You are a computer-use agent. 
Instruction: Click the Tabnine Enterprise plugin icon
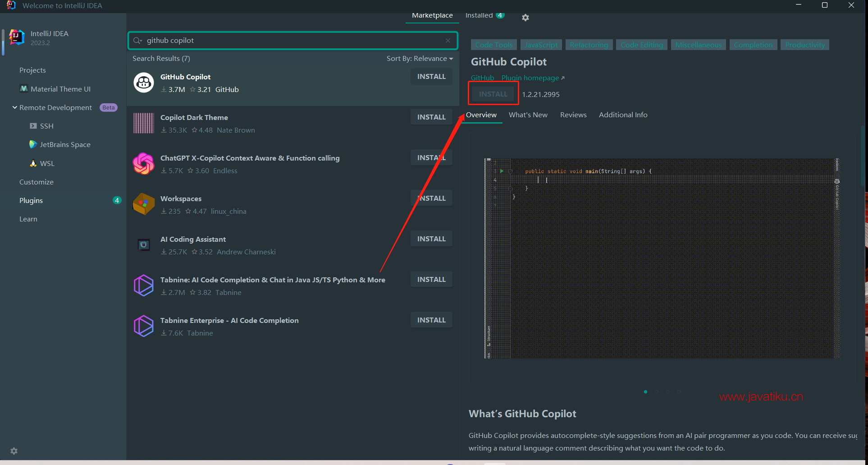[x=144, y=326]
